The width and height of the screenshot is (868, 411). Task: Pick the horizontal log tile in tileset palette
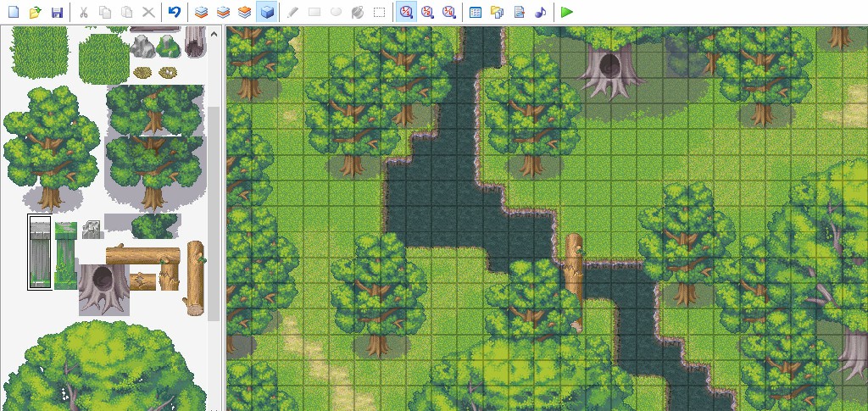(x=143, y=256)
